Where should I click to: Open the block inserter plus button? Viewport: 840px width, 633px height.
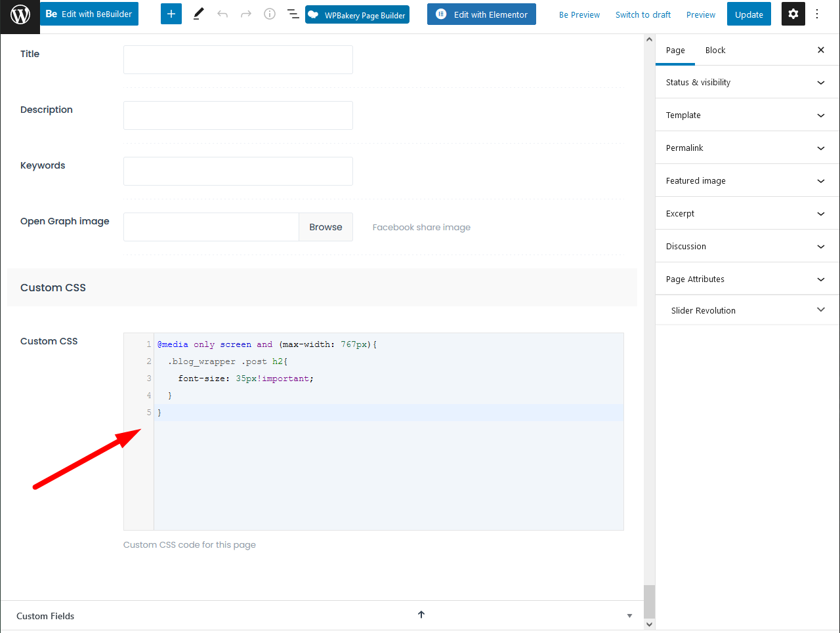171,14
